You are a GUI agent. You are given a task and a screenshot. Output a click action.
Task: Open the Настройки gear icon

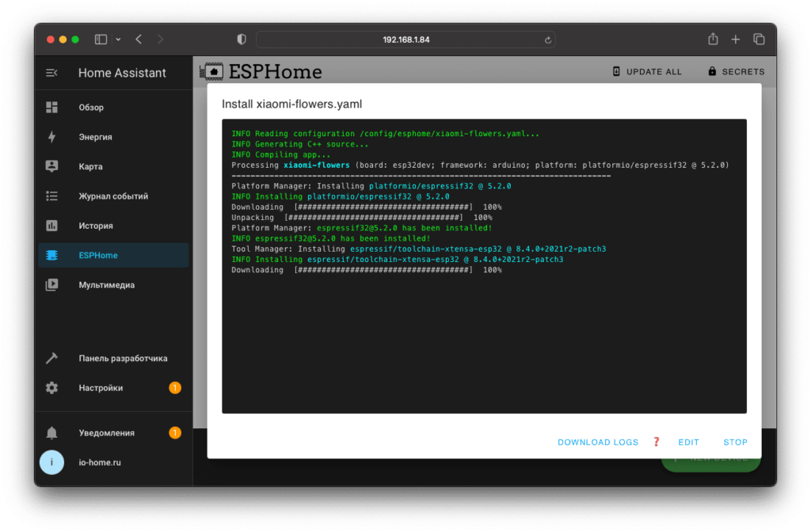51,387
